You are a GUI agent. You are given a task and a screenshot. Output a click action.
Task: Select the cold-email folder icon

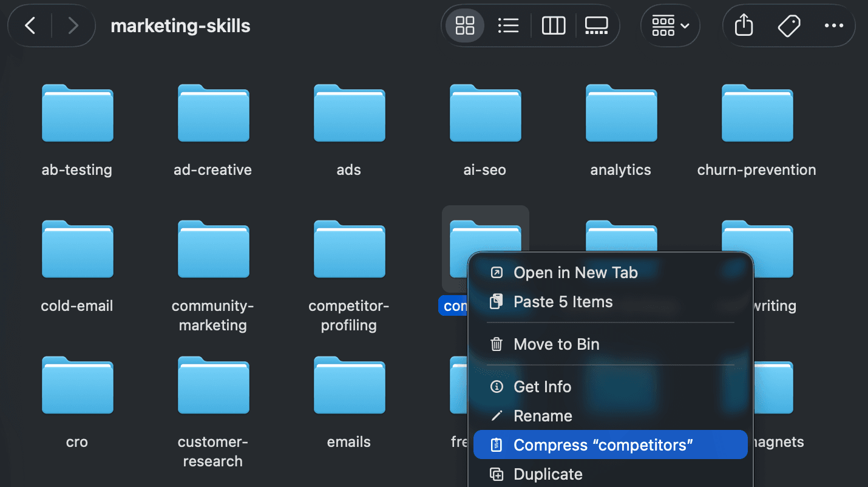pyautogui.click(x=77, y=249)
